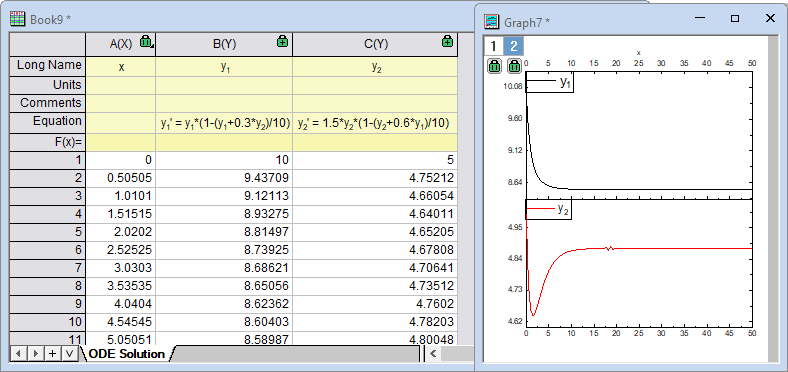Select column header C(Y)
This screenshot has width=788, height=372.
pos(375,45)
